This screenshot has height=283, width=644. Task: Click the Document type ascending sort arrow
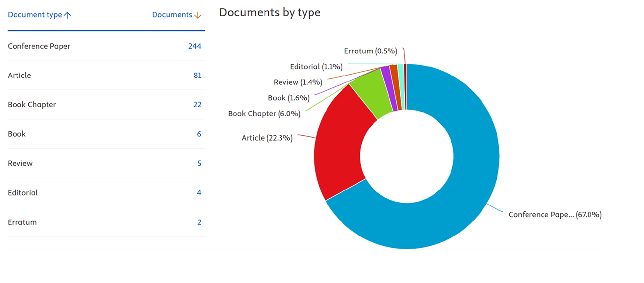pos(67,15)
